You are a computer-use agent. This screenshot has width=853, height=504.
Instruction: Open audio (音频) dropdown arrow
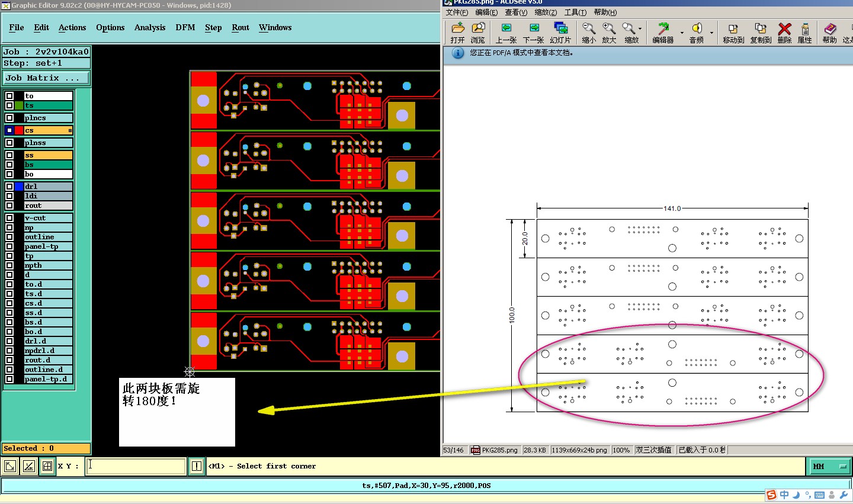711,33
